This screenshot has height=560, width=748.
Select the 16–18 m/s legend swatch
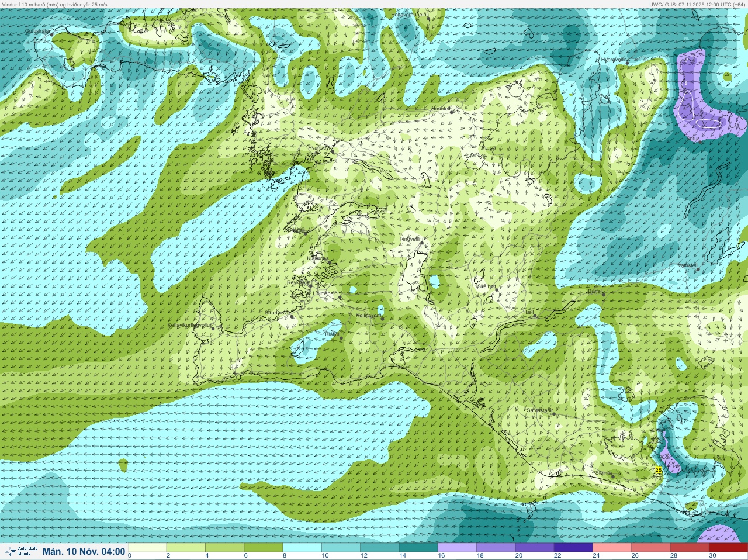tap(457, 548)
